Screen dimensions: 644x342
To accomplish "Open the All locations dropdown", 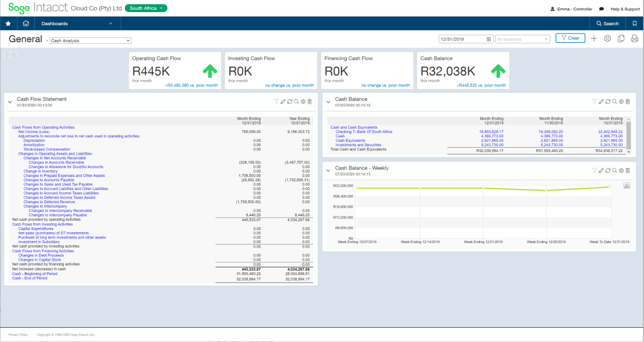I will tap(523, 40).
